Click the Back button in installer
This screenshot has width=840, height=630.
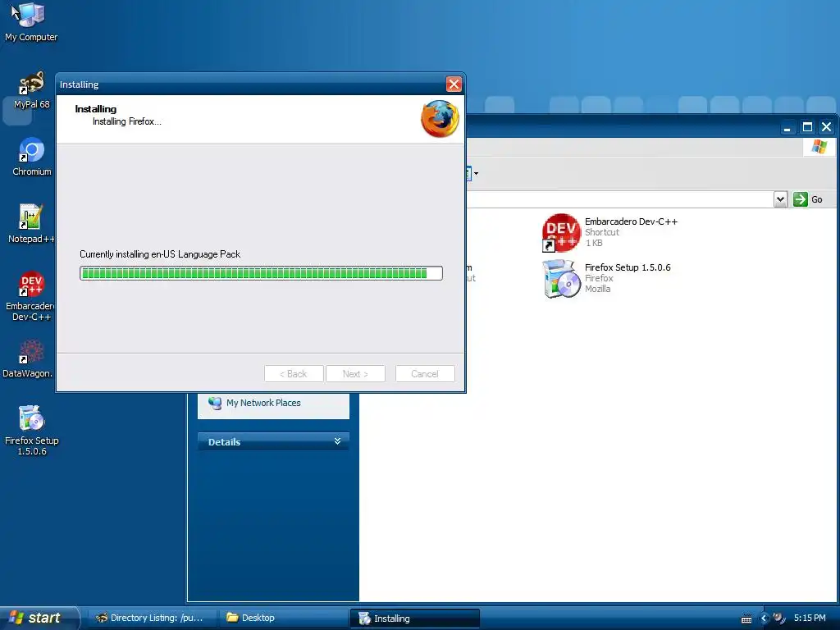click(294, 374)
